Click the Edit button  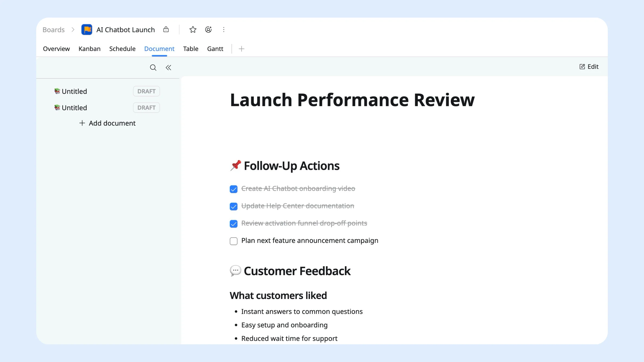click(589, 67)
